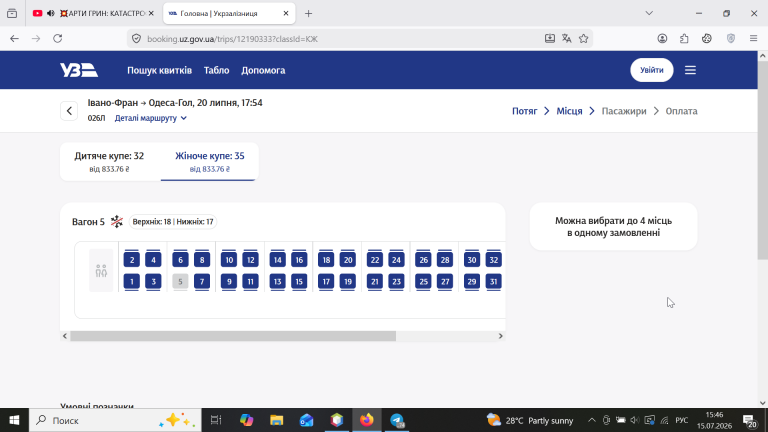Switch to Дитяче купе: 32 tab
768x432 pixels.
click(x=109, y=162)
